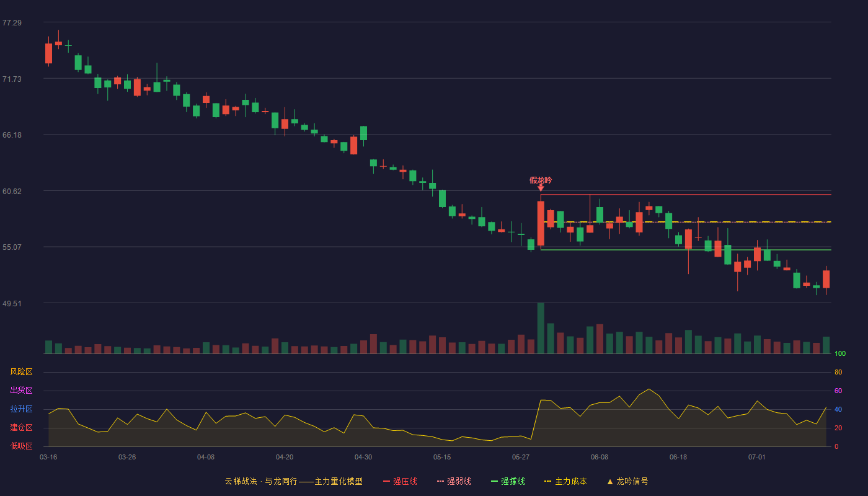
Task: Click the 07-01 date label
Action: pyautogui.click(x=757, y=457)
